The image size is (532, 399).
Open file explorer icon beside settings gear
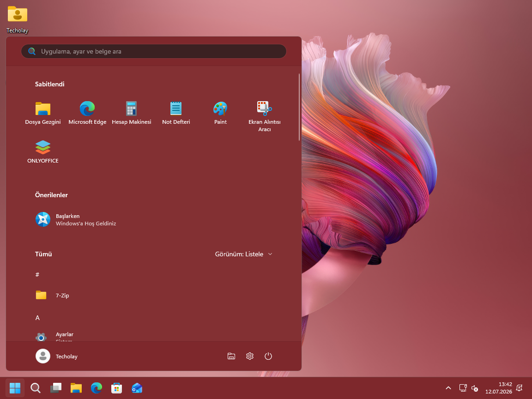231,356
